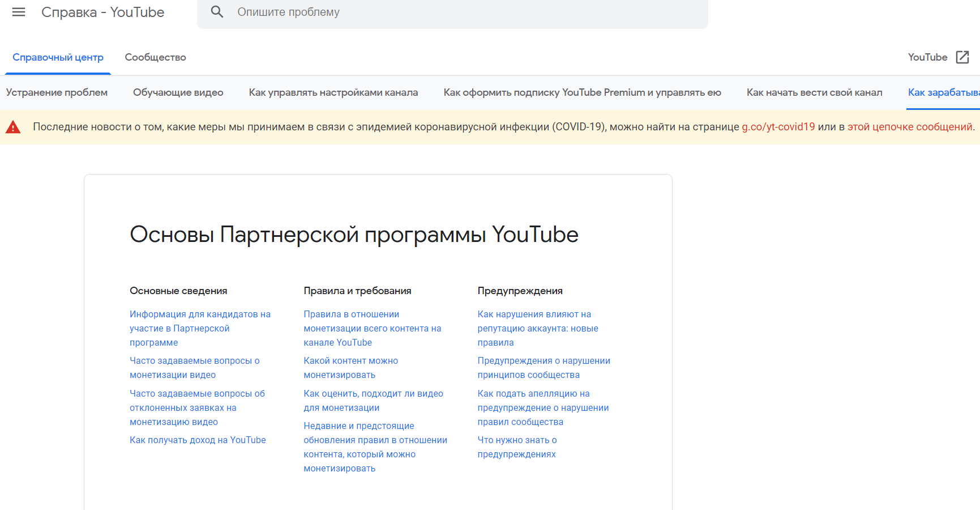This screenshot has width=980, height=510.
Task: Open YouTube via external link icon
Action: 962,57
